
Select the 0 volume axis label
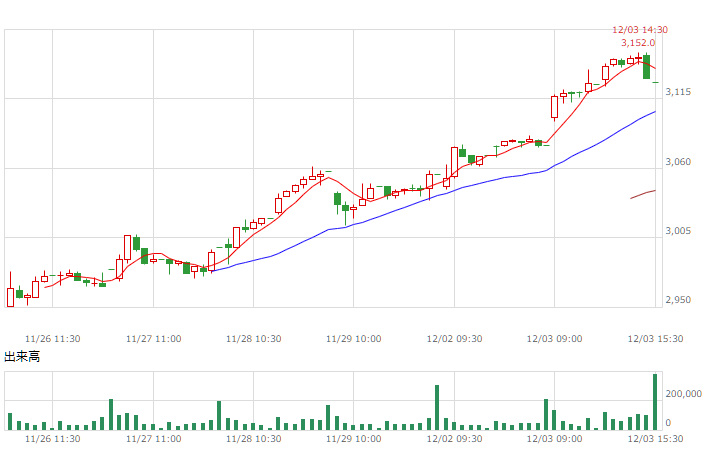coord(668,423)
